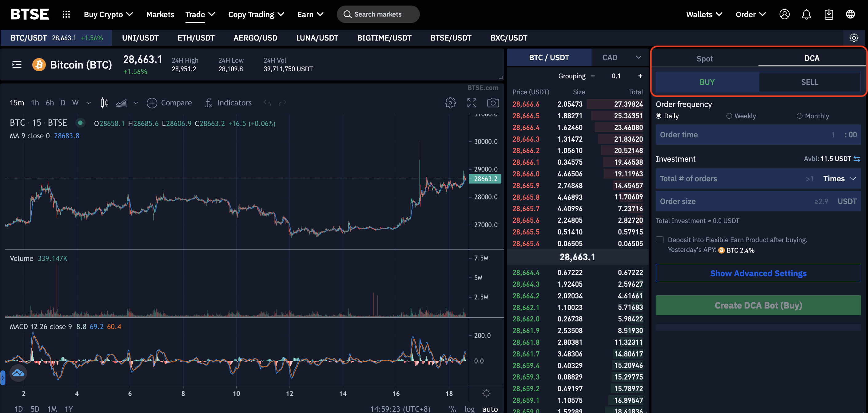Toggle log scale mode
Image resolution: width=868 pixels, height=413 pixels.
(x=469, y=409)
